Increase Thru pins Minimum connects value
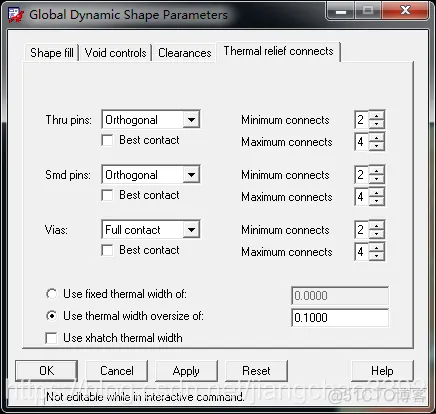Viewport: 436px width, 414px height. [x=377, y=115]
